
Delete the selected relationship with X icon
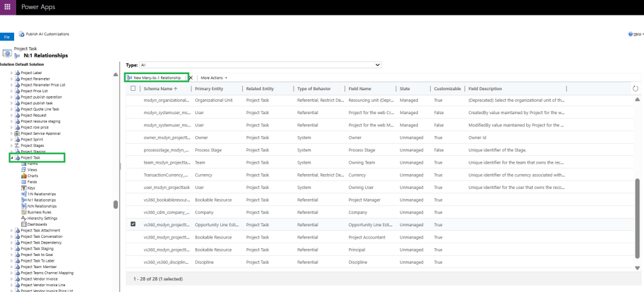191,77
